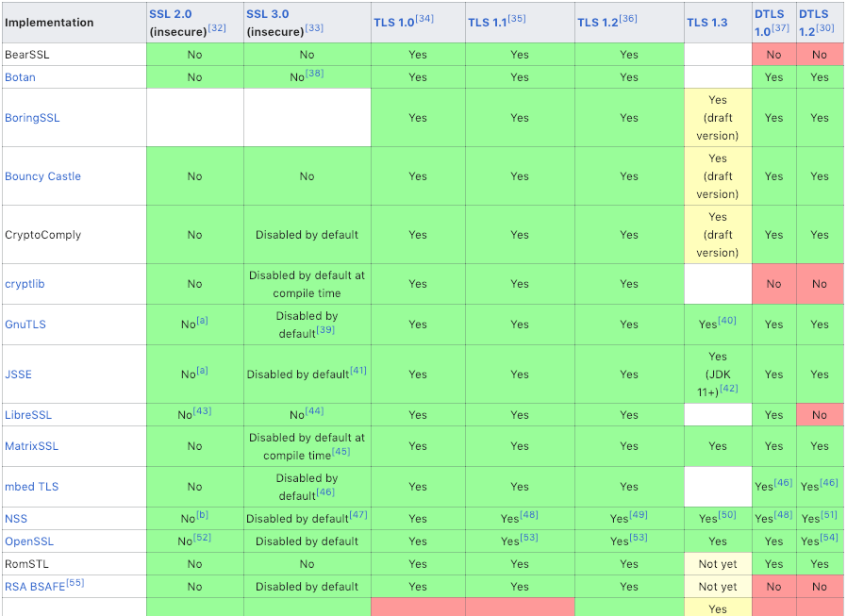Viewport: 847px width, 616px height.
Task: Open footnote [b] in NSS row
Action: (x=202, y=514)
